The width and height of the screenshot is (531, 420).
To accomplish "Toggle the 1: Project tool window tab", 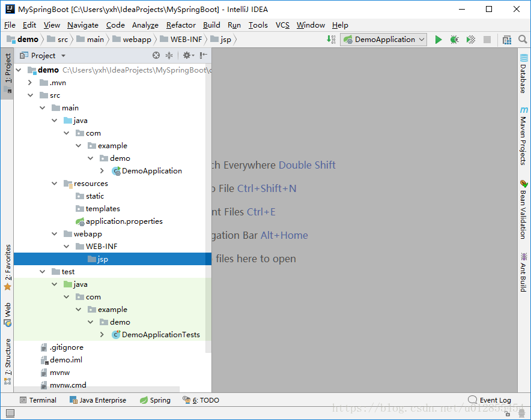I will (7, 73).
